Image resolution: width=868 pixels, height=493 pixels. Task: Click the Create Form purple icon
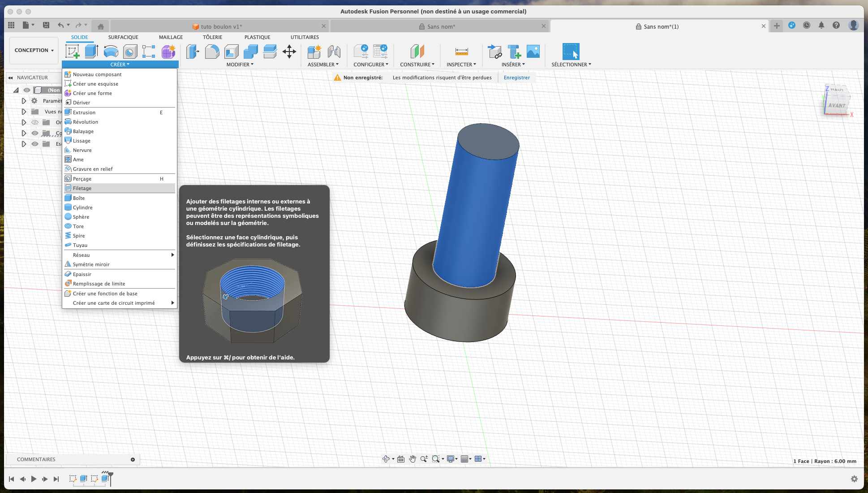tap(168, 52)
